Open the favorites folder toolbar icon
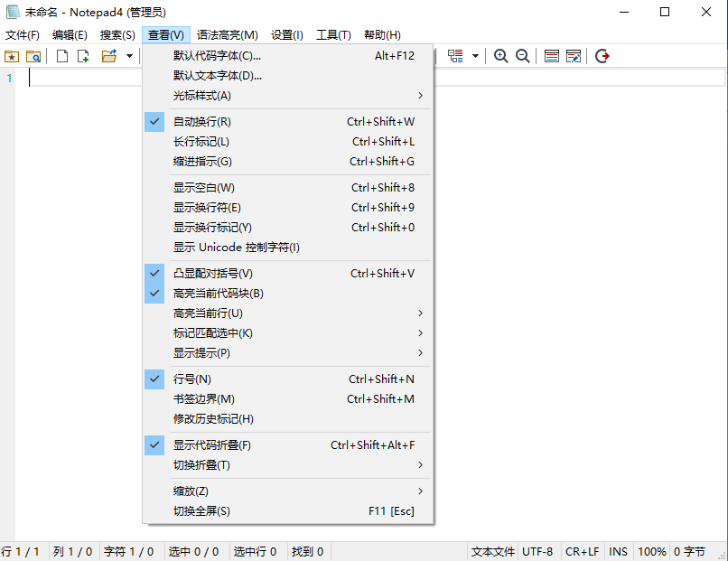Viewport: 728px width, 561px height. pos(12,56)
